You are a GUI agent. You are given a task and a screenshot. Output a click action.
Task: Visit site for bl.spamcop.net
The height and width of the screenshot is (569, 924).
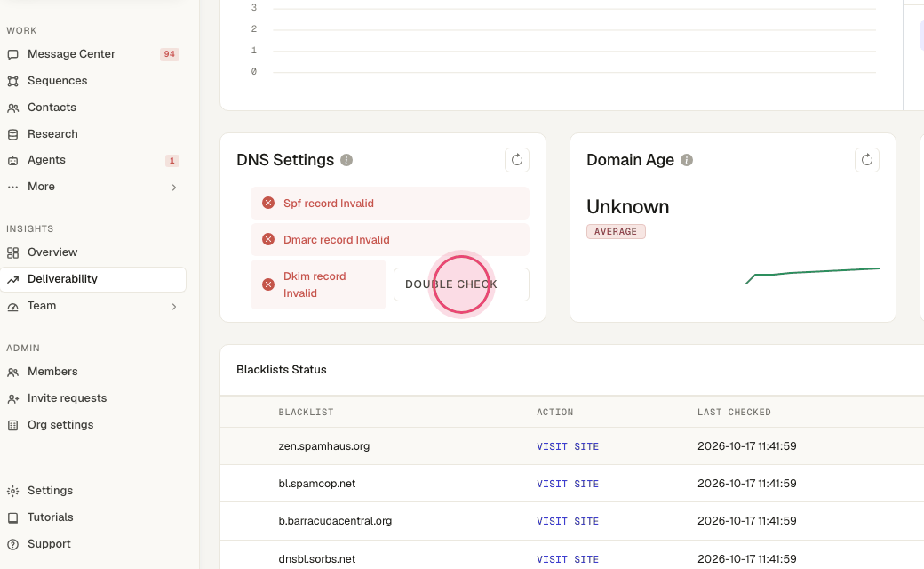(x=568, y=484)
